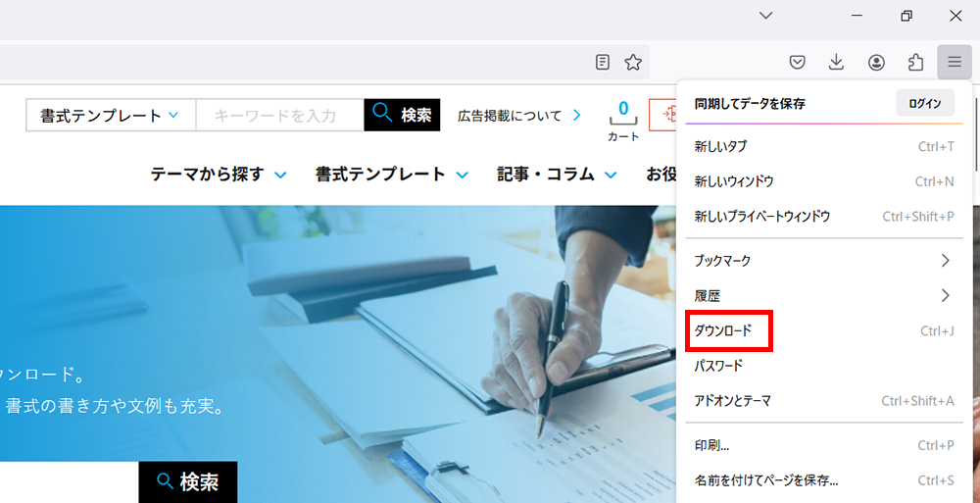Click the black 検索 button beside keyword field

[402, 115]
